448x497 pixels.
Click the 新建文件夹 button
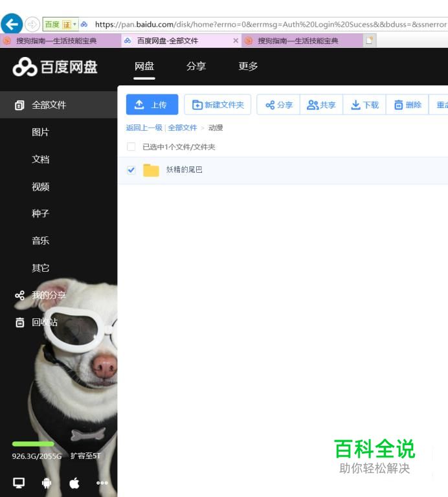tap(218, 105)
